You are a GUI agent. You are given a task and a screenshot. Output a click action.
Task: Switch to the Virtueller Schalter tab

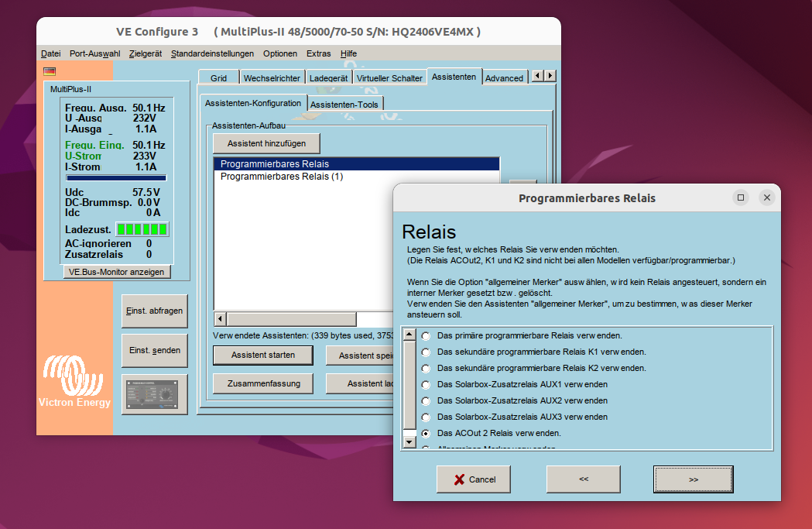tap(389, 77)
